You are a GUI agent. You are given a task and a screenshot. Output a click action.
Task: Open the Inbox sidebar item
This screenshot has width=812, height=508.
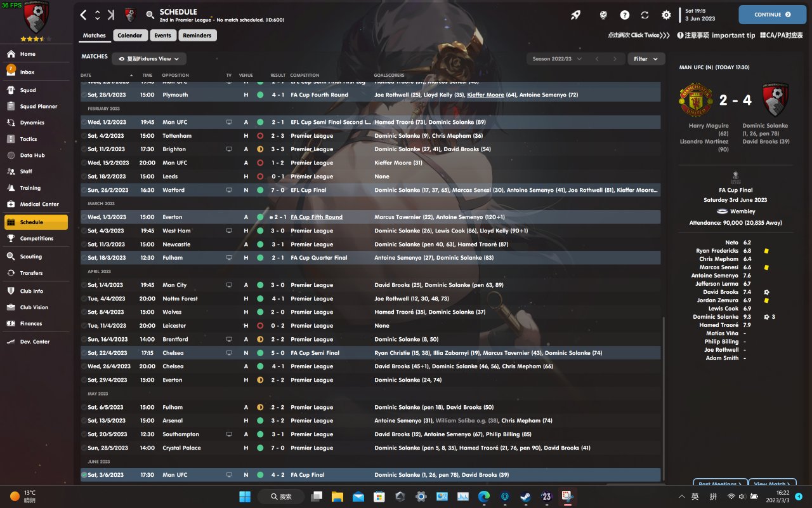click(36, 72)
